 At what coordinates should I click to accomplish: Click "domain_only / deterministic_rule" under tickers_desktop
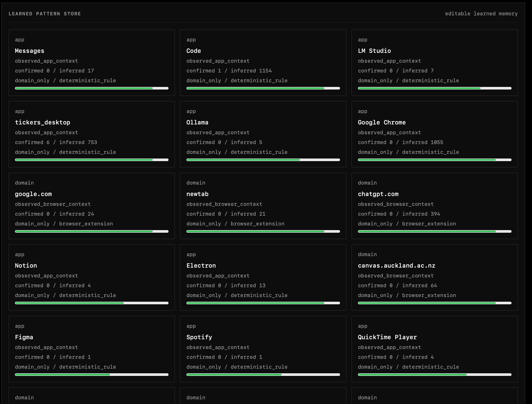65,152
